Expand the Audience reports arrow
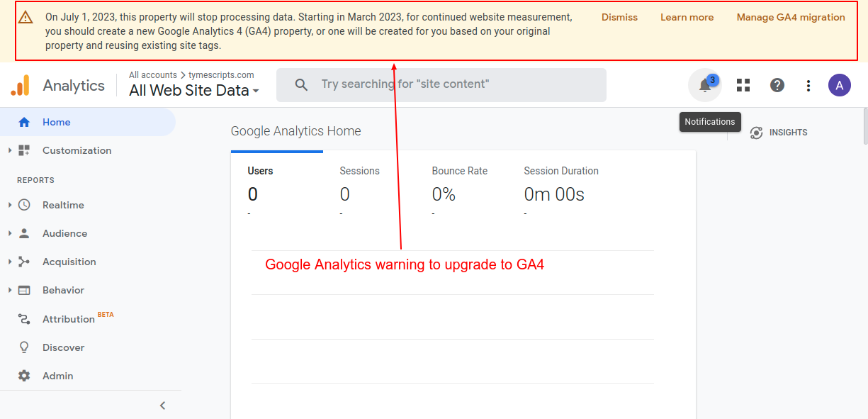Screen dimensions: 868x419 [9, 233]
